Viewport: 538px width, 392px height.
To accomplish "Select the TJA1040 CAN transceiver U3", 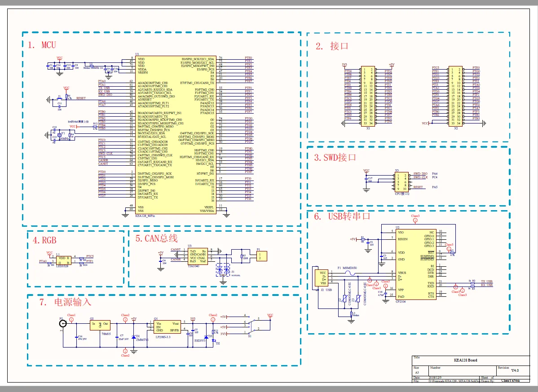I will click(x=197, y=255).
